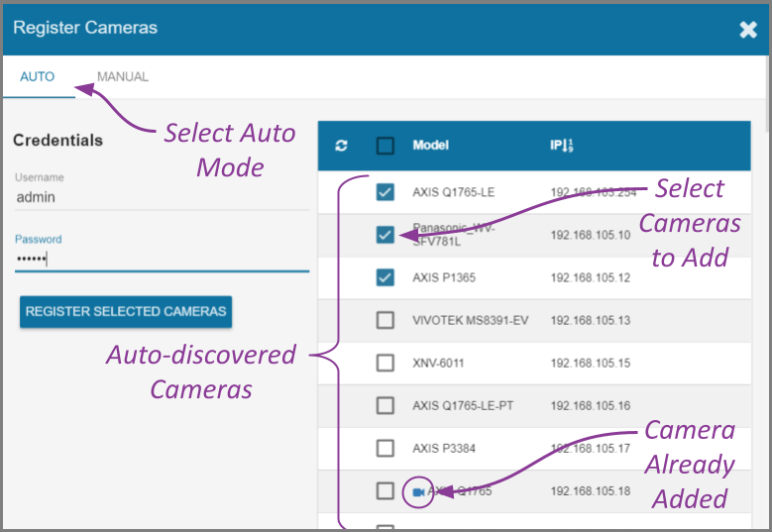Check the VIVOTEK MS8391-EV camera
Screen dimensions: 772x532
click(386, 320)
